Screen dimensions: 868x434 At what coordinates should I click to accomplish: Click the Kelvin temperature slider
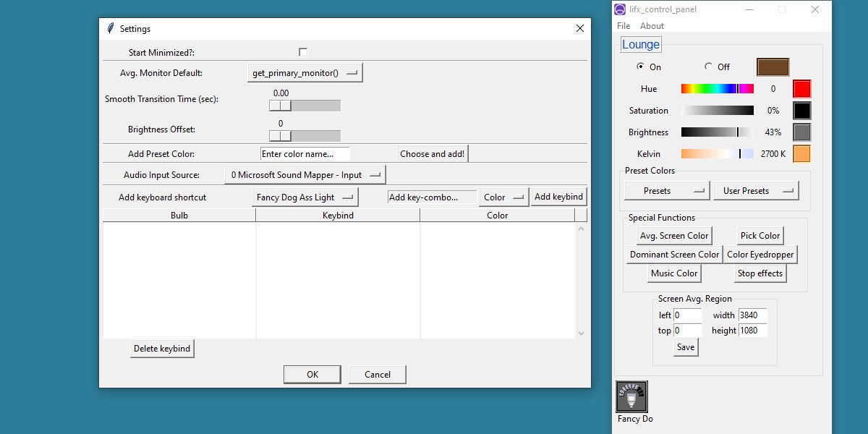(718, 154)
